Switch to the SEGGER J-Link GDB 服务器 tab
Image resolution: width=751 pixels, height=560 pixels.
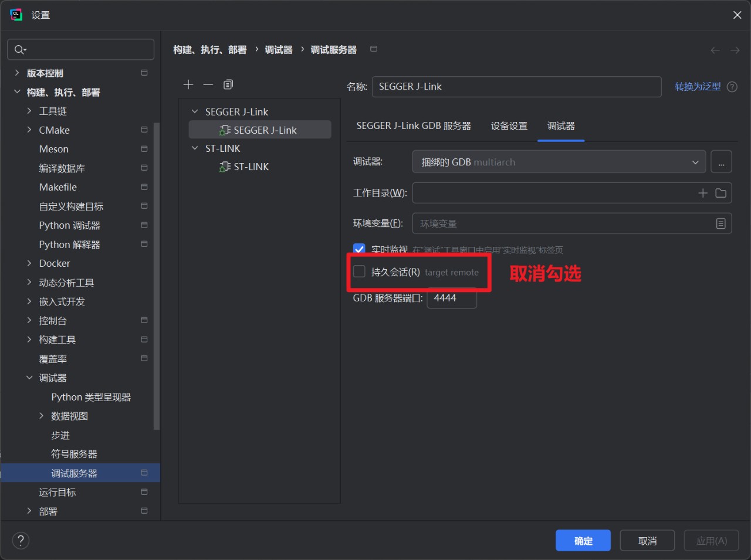[x=414, y=126]
